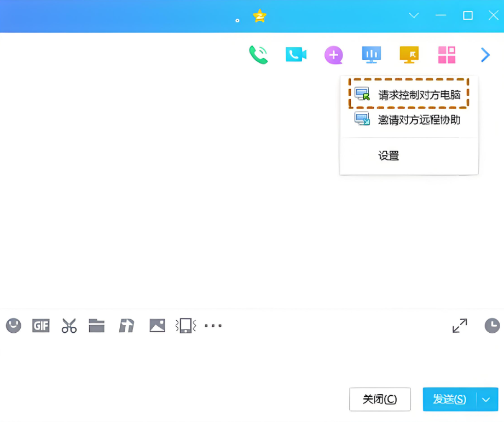Start a voice call with the phone icon
This screenshot has width=504, height=422.
pos(258,55)
